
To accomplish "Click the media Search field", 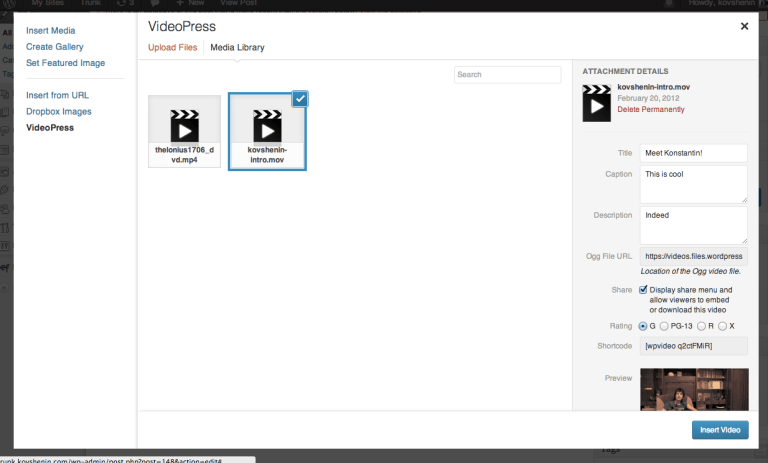I will pos(507,74).
